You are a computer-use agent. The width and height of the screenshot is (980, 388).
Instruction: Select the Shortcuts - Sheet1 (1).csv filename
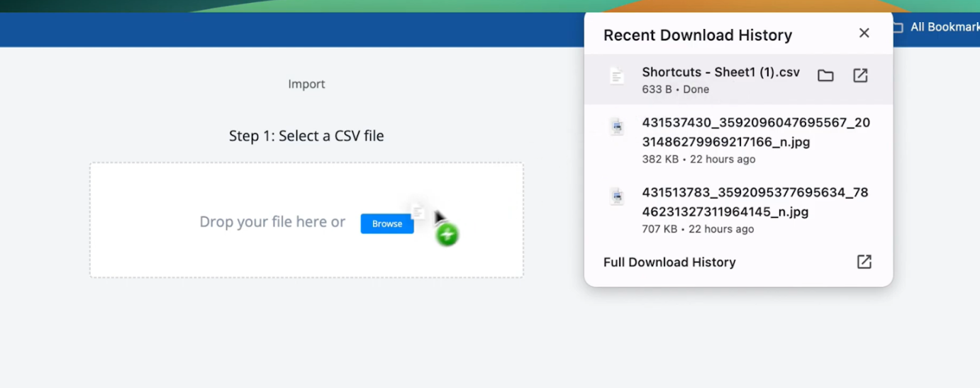click(x=720, y=72)
